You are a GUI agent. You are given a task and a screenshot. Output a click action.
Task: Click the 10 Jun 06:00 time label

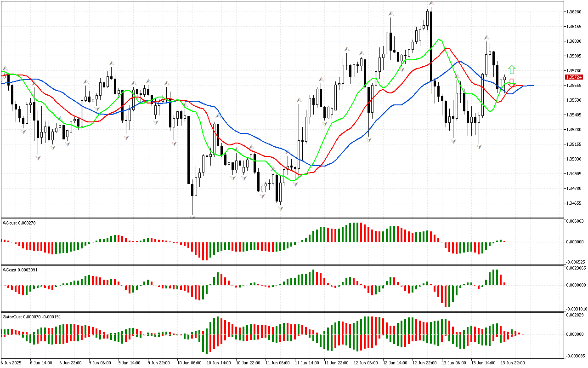click(x=190, y=362)
